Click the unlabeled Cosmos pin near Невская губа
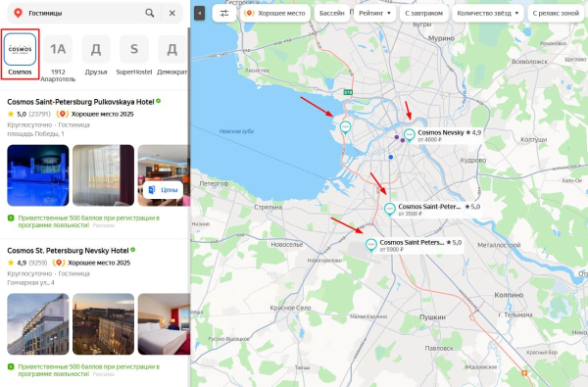This screenshot has width=588, height=387. [x=345, y=127]
